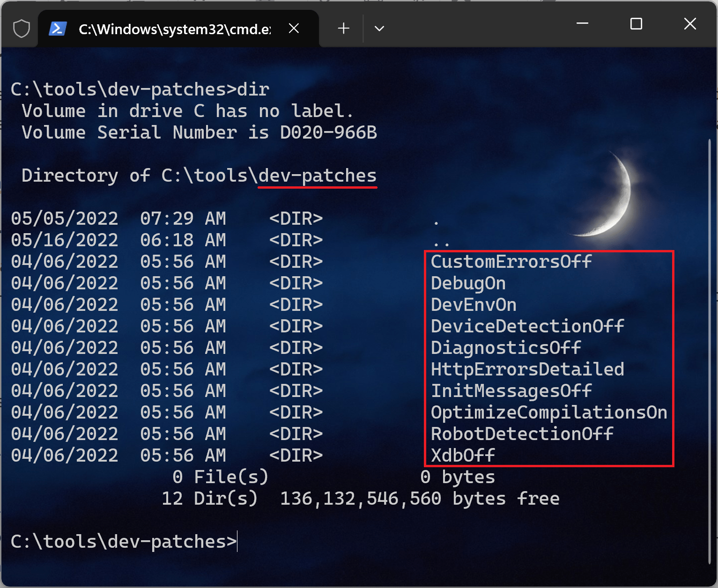Click the typed 'dir' command text

pos(253,89)
